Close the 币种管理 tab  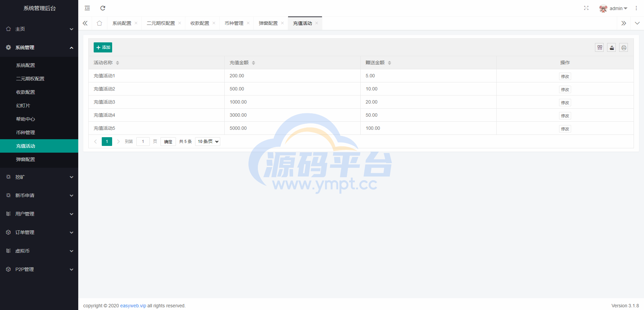248,23
